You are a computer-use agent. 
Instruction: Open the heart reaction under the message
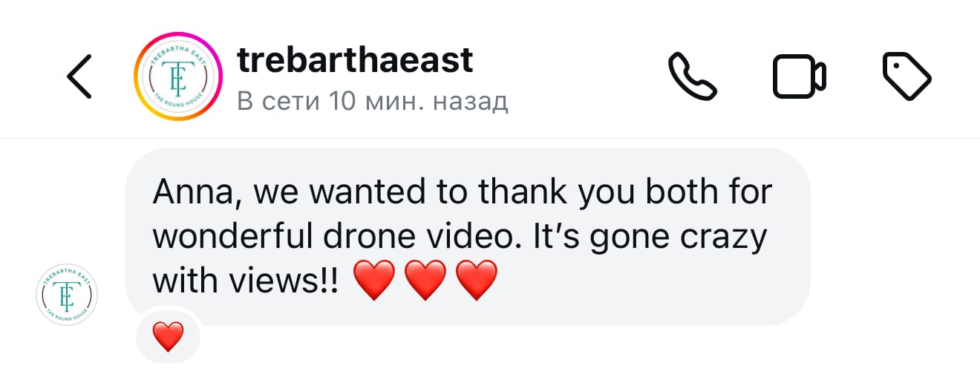point(168,337)
